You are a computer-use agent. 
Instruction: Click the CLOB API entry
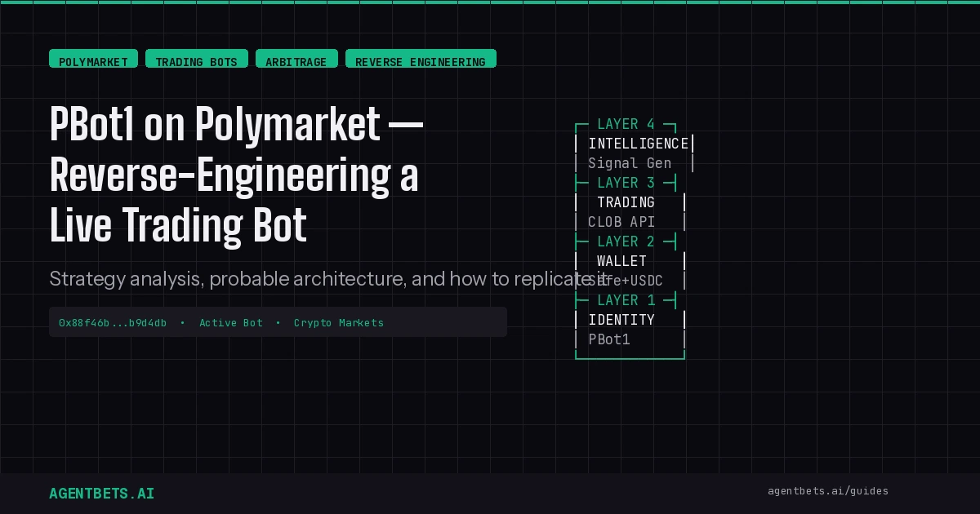click(622, 222)
